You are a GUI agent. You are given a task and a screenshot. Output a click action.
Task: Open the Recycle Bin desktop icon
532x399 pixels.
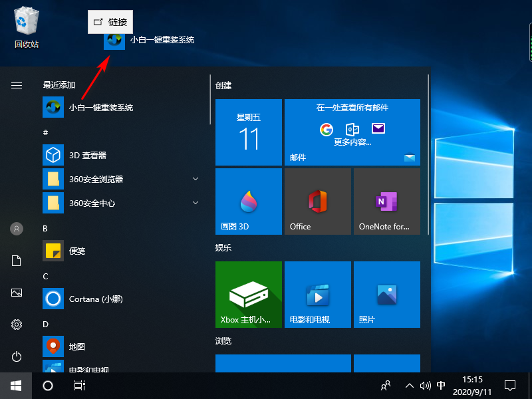tap(27, 28)
